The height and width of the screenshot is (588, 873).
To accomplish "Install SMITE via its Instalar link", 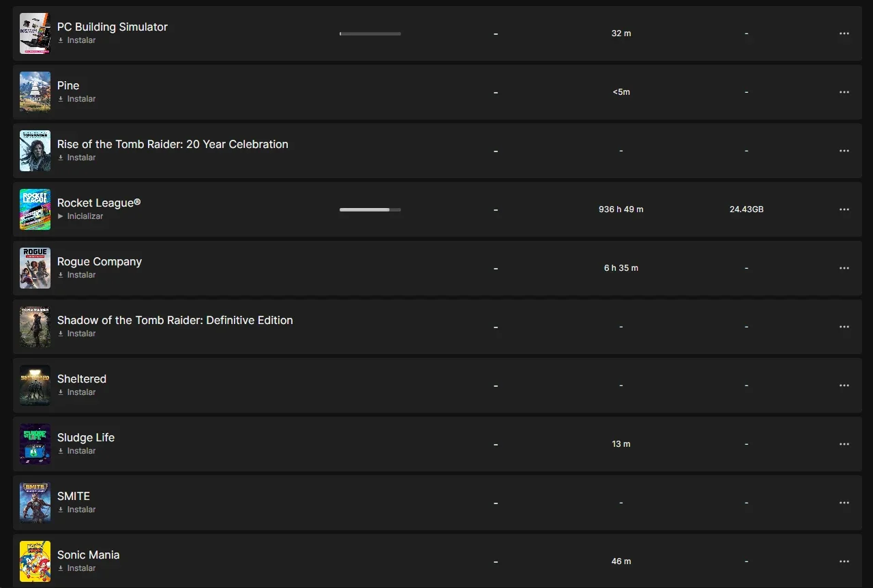I will coord(76,510).
